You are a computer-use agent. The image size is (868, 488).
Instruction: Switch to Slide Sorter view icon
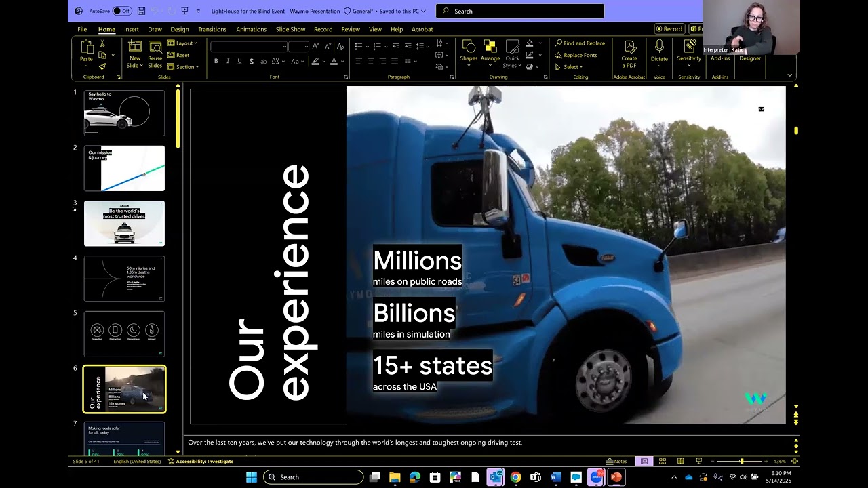(x=663, y=461)
